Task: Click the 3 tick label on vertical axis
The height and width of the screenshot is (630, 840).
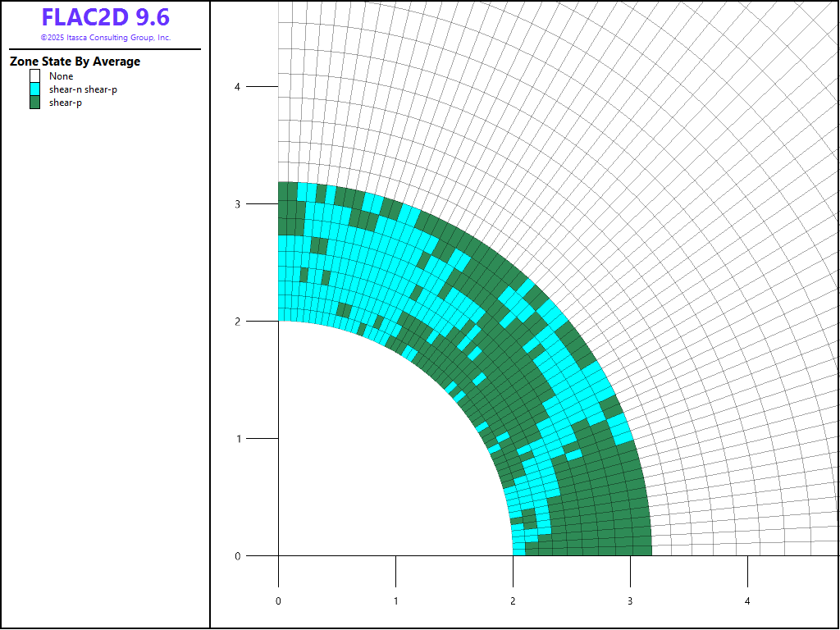Action: click(x=237, y=203)
